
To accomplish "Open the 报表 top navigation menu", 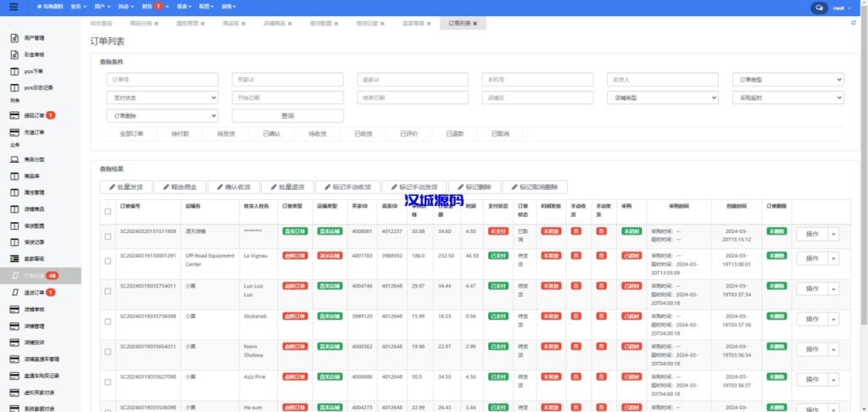I will click(x=184, y=7).
